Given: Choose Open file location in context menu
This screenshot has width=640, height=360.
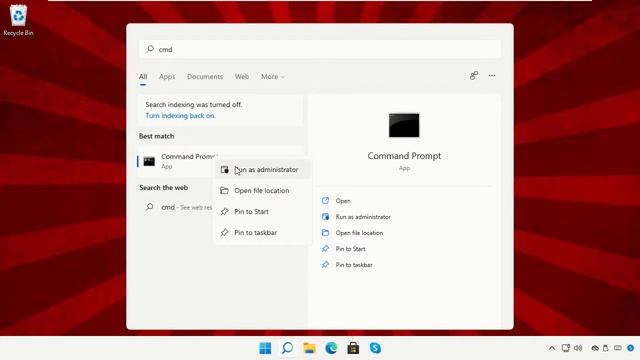Looking at the screenshot, I should tap(262, 191).
